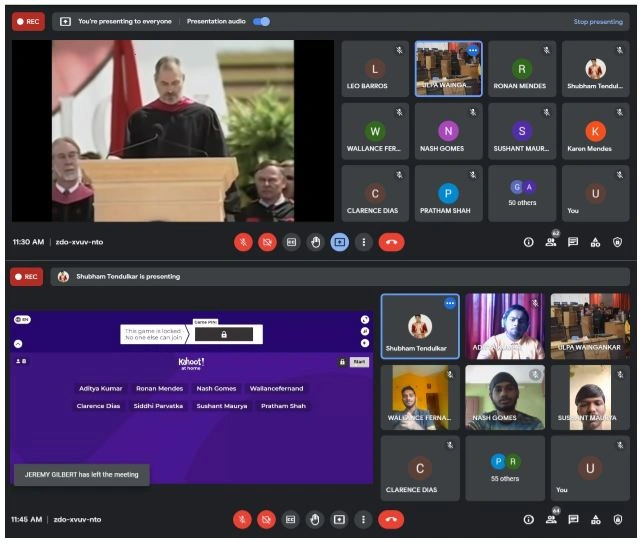Click meeting code zdo-xvuv-nto in top meeting
The width and height of the screenshot is (641, 543).
[x=79, y=242]
